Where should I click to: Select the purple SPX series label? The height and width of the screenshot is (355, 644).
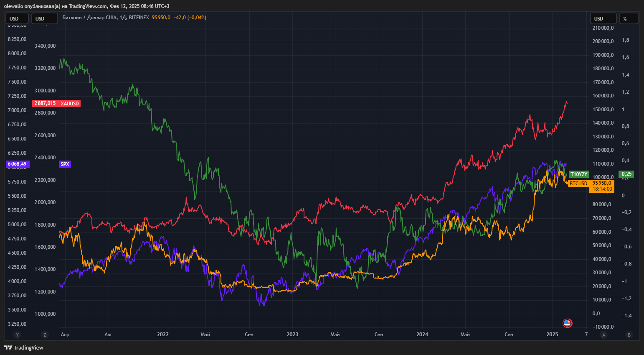pos(65,164)
